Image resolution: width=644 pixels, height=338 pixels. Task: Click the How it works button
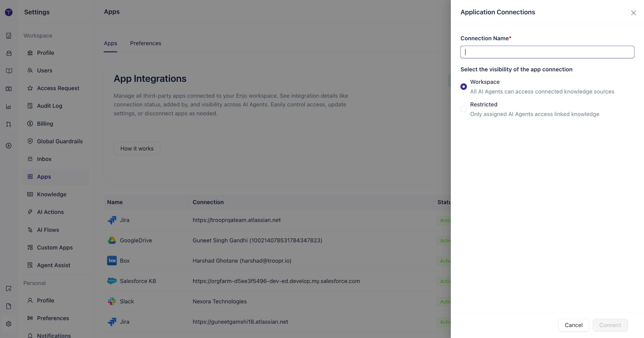point(137,149)
